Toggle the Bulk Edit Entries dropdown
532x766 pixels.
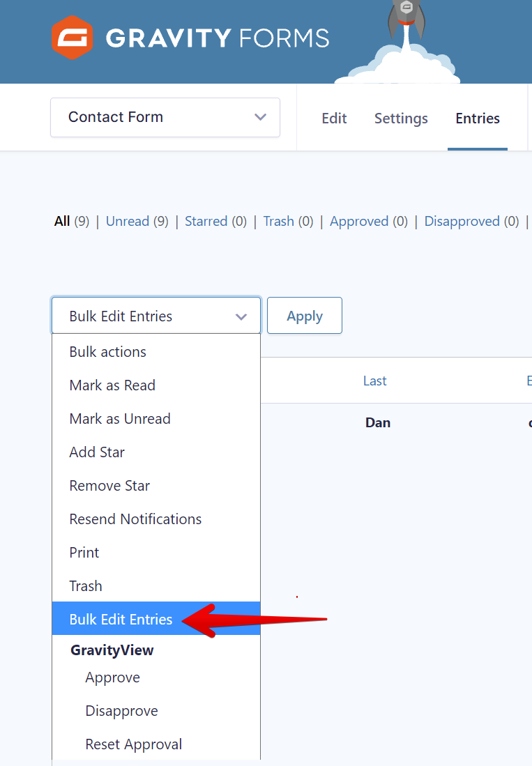156,316
